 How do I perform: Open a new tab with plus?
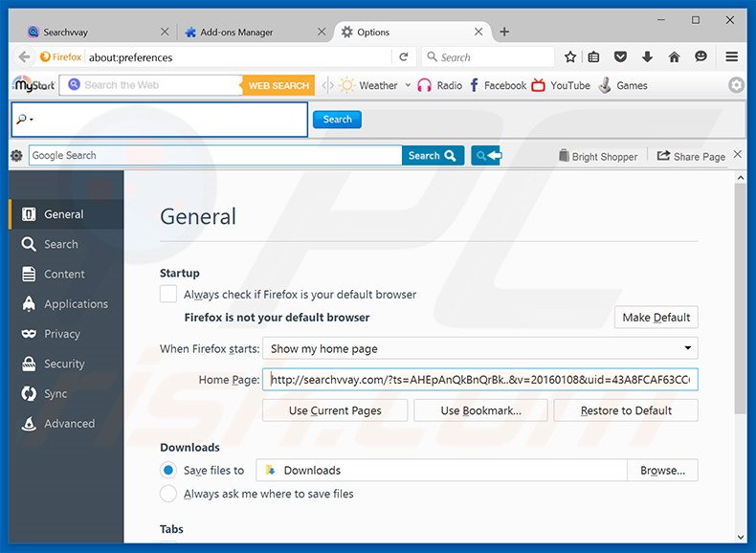(x=504, y=32)
